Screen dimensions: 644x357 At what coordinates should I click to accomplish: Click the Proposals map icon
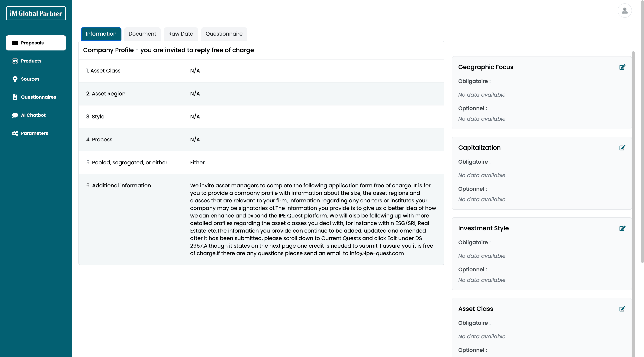15,43
